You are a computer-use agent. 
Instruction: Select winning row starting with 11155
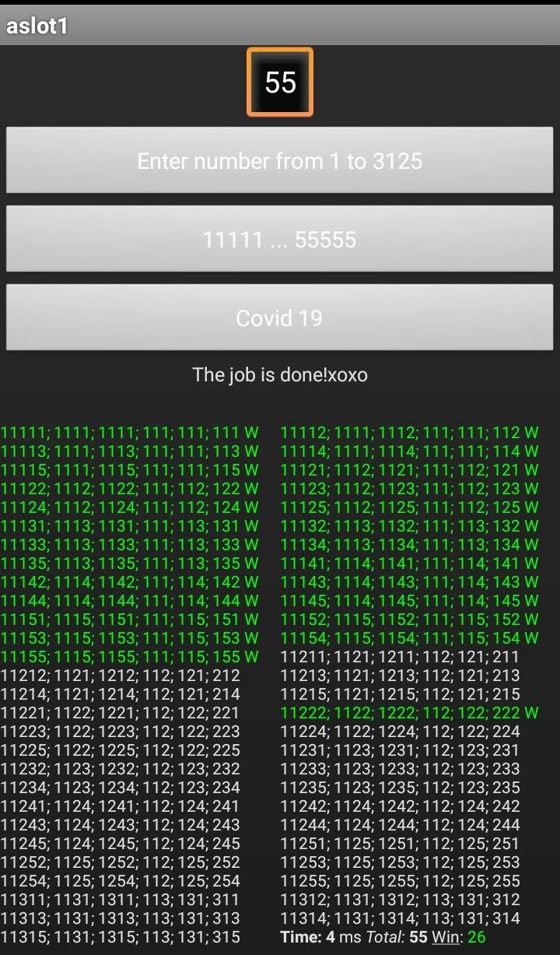(x=130, y=656)
